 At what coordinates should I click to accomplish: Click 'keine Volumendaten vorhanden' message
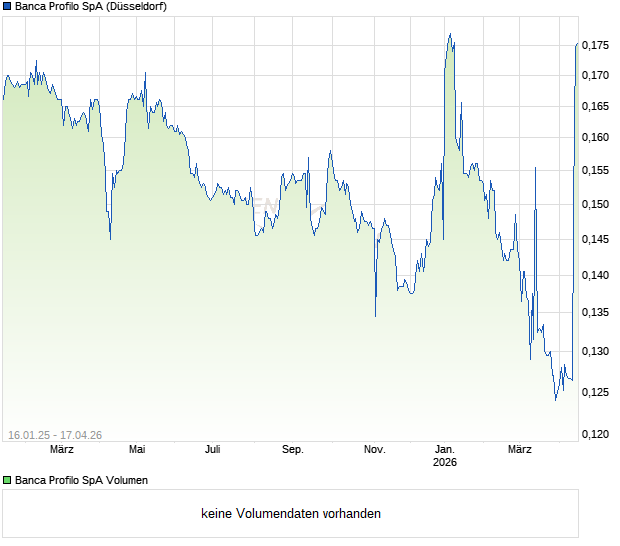pos(291,513)
